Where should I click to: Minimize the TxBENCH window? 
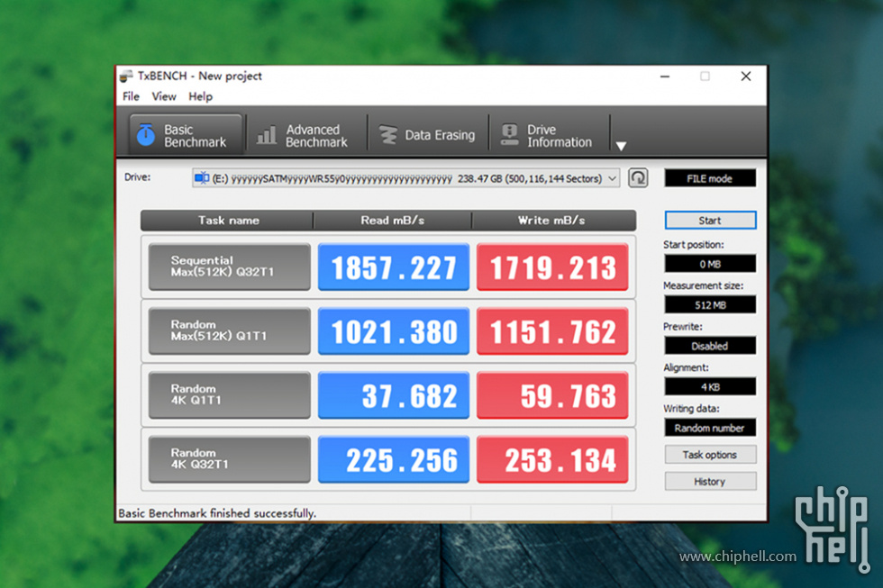[665, 76]
